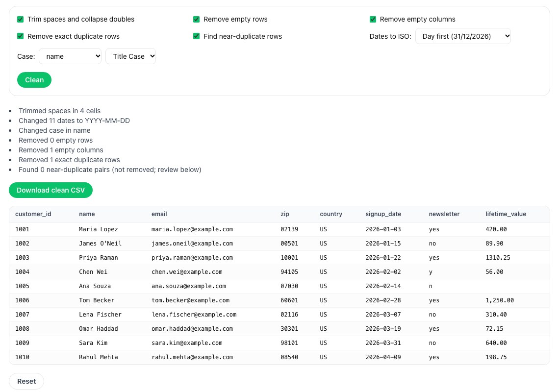This screenshot has height=392, width=559.
Task: Click zip cell 08540
Action: 289,357
